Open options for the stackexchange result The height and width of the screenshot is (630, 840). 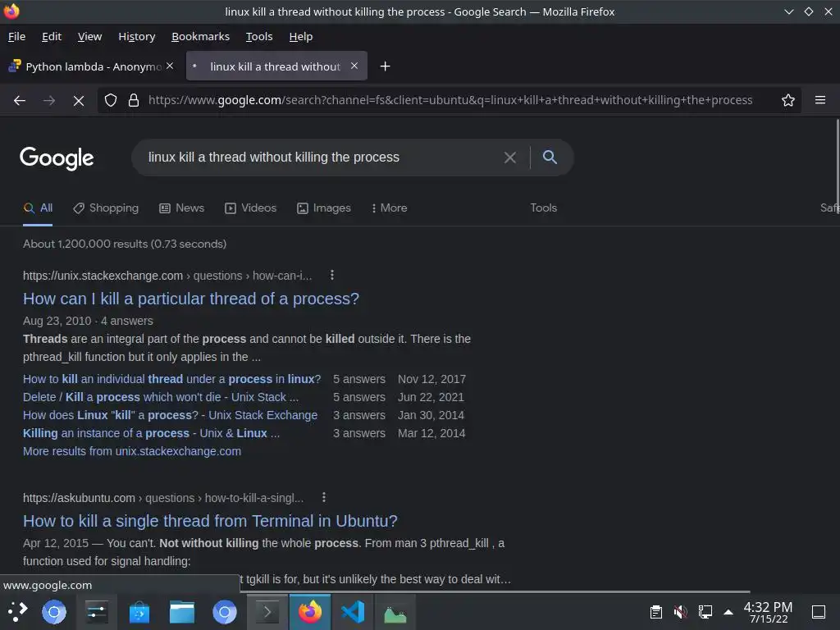pyautogui.click(x=332, y=275)
